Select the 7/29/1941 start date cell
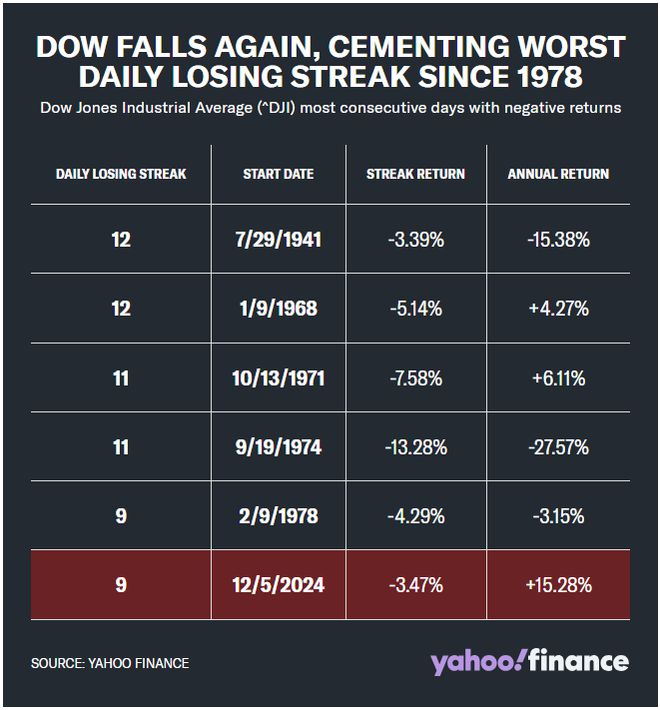The image size is (660, 710). coord(278,240)
